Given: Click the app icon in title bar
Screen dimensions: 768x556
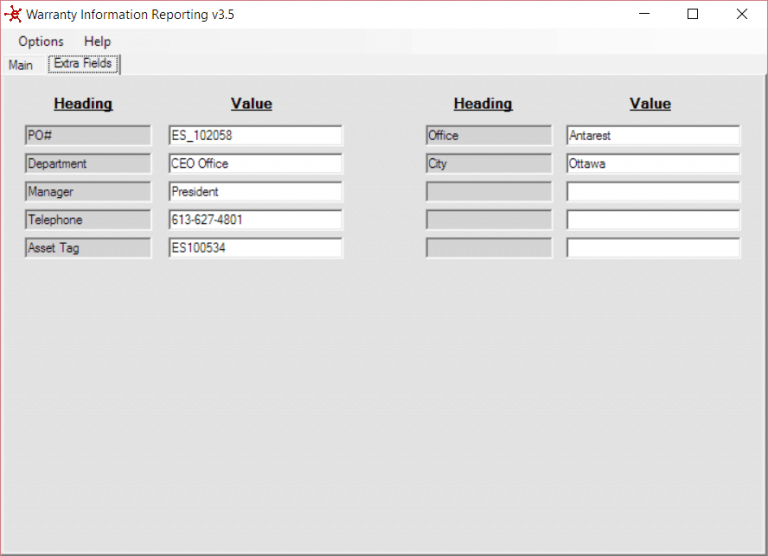Looking at the screenshot, I should (x=13, y=14).
